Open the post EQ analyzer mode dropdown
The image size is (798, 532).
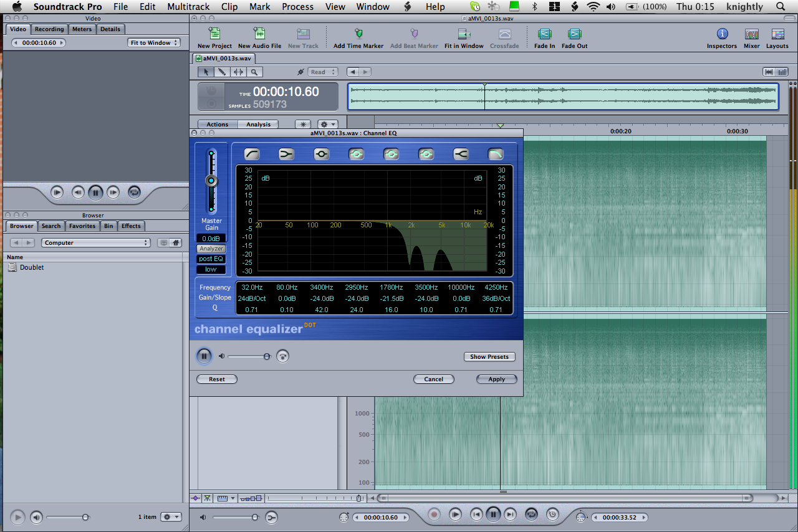tap(211, 259)
